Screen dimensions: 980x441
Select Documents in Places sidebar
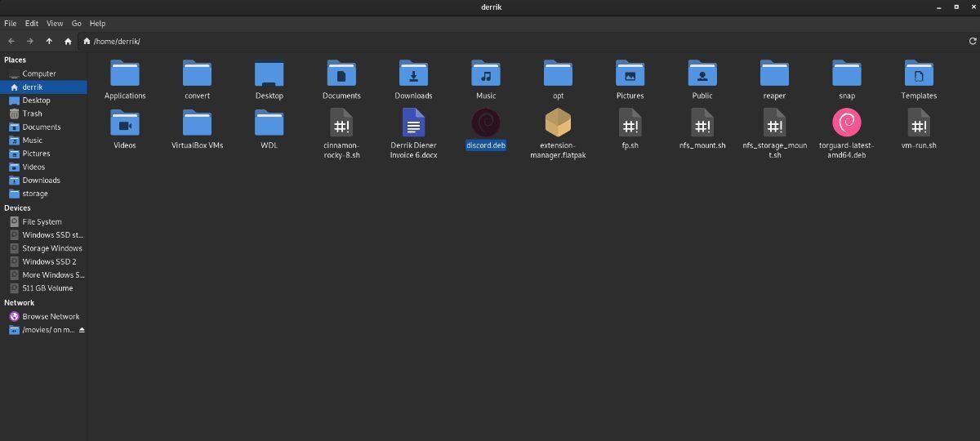click(43, 127)
